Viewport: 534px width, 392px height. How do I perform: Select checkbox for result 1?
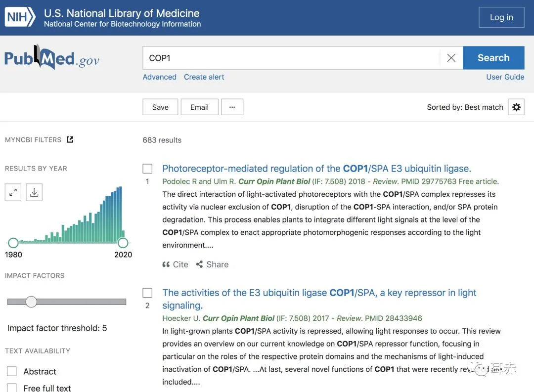(147, 169)
